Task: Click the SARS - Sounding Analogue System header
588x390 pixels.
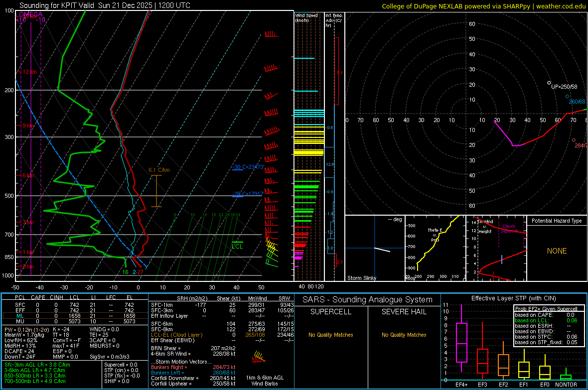Action: pyautogui.click(x=367, y=300)
